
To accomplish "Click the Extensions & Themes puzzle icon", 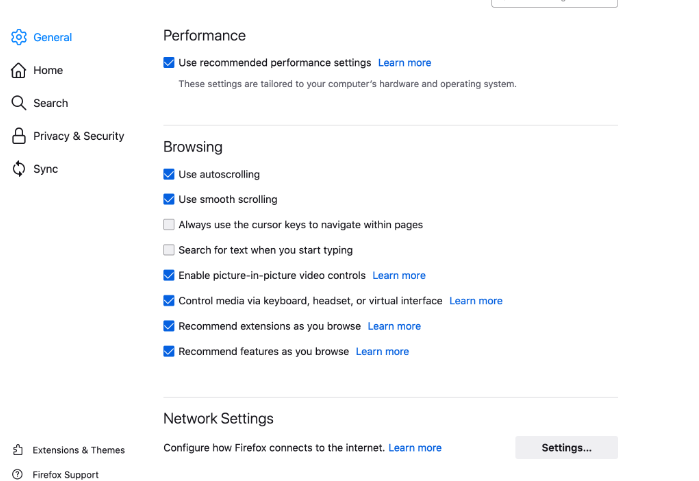I will 18,450.
